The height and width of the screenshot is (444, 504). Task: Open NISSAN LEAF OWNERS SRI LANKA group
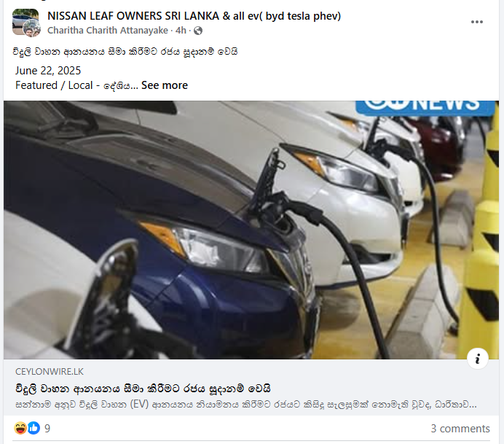point(194,16)
